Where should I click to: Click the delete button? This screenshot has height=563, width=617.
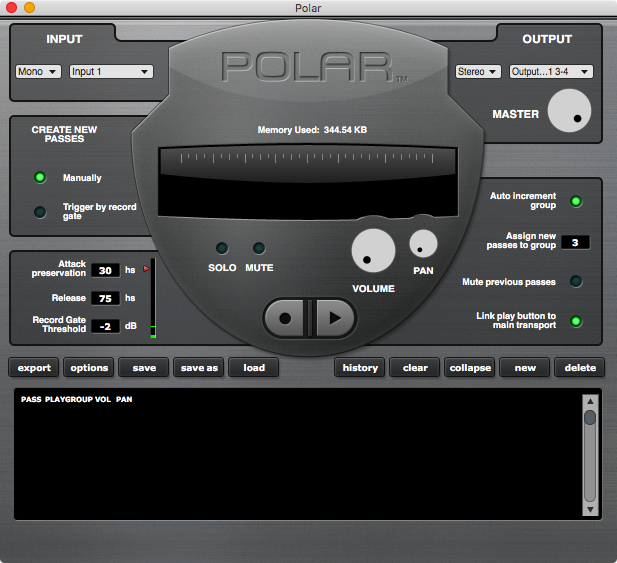click(580, 367)
